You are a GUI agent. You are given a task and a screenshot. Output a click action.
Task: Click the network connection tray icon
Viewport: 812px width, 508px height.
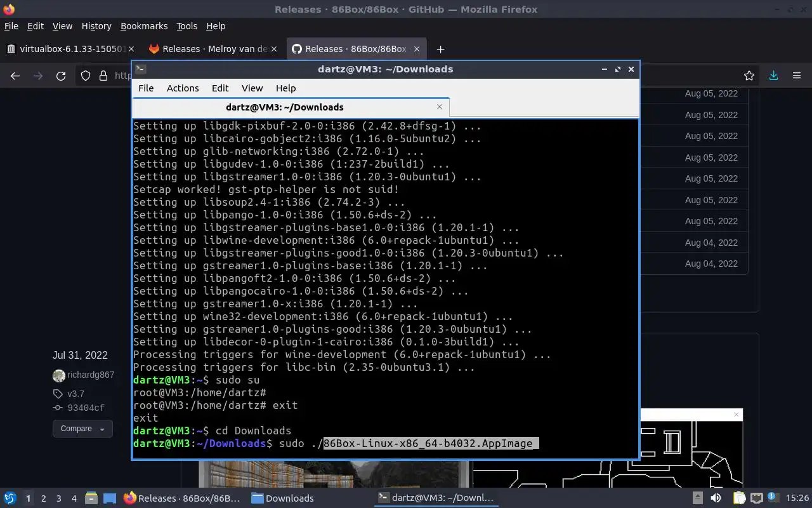[756, 498]
